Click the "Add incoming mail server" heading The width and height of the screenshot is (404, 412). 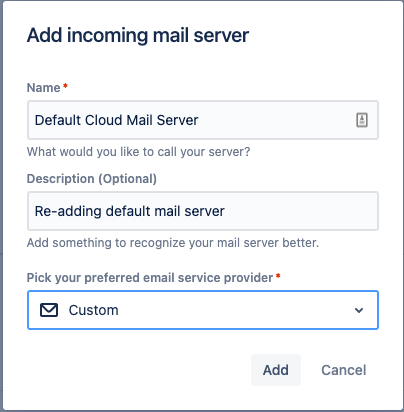[138, 35]
